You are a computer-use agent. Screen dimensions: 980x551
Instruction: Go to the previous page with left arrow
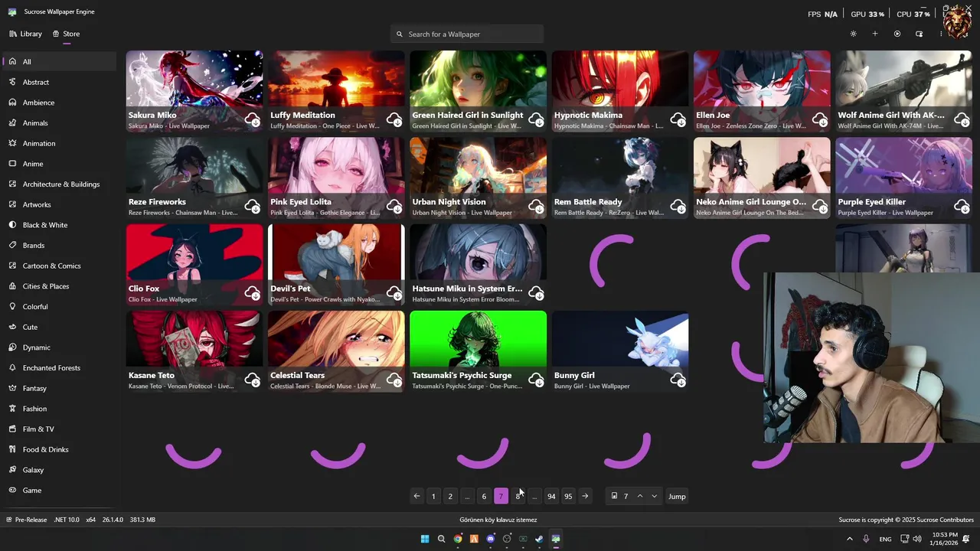pyautogui.click(x=416, y=497)
